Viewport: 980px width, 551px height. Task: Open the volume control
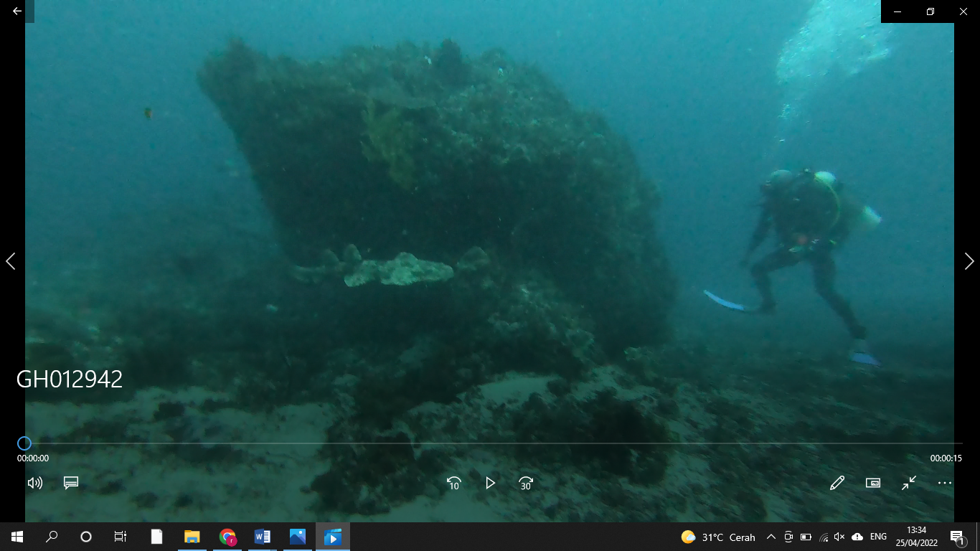(x=34, y=483)
